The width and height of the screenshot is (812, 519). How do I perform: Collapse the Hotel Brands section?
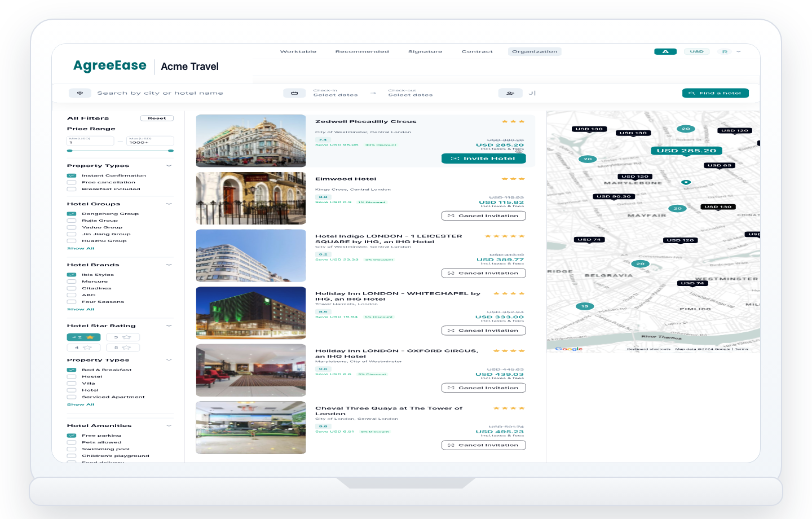pyautogui.click(x=169, y=265)
